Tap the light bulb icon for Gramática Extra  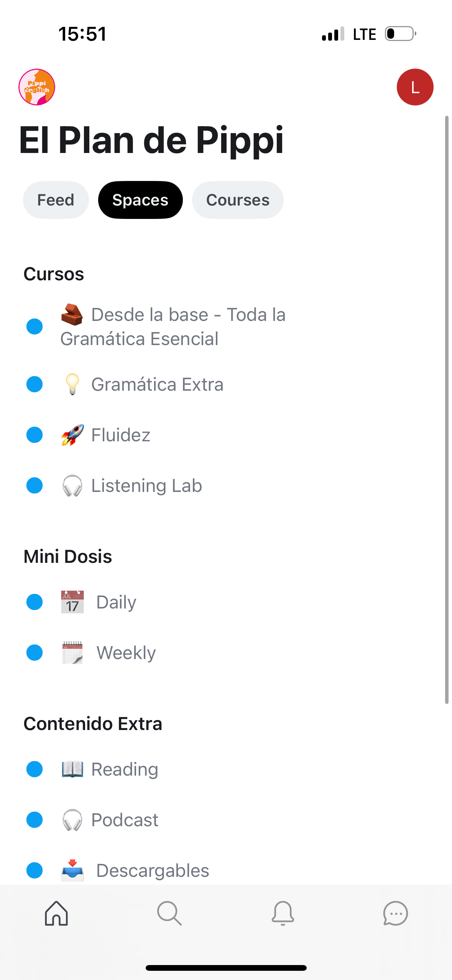tap(72, 384)
